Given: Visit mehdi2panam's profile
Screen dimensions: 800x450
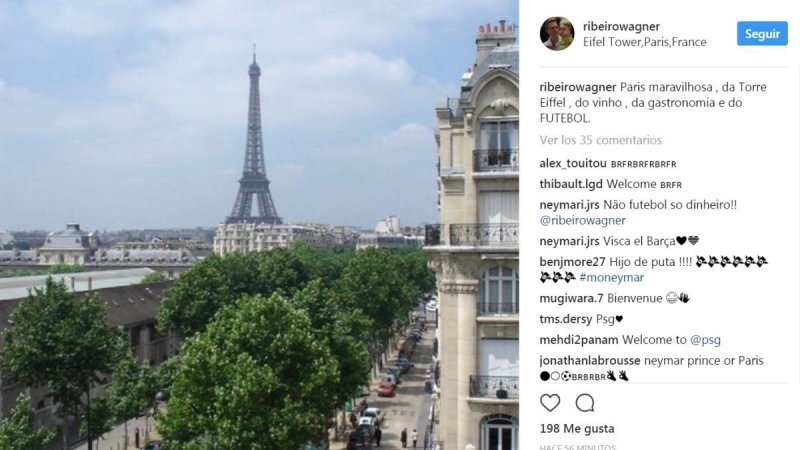Looking at the screenshot, I should (x=579, y=340).
